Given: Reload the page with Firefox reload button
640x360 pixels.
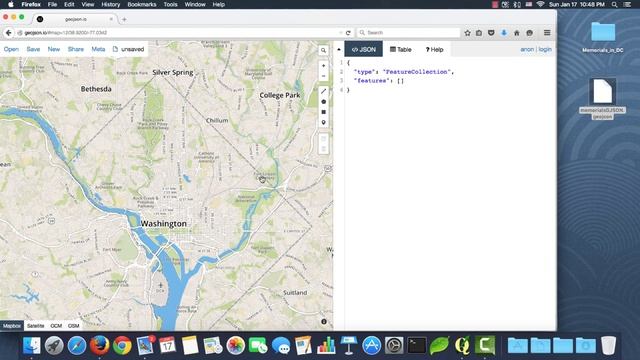Looking at the screenshot, I should click(x=348, y=33).
